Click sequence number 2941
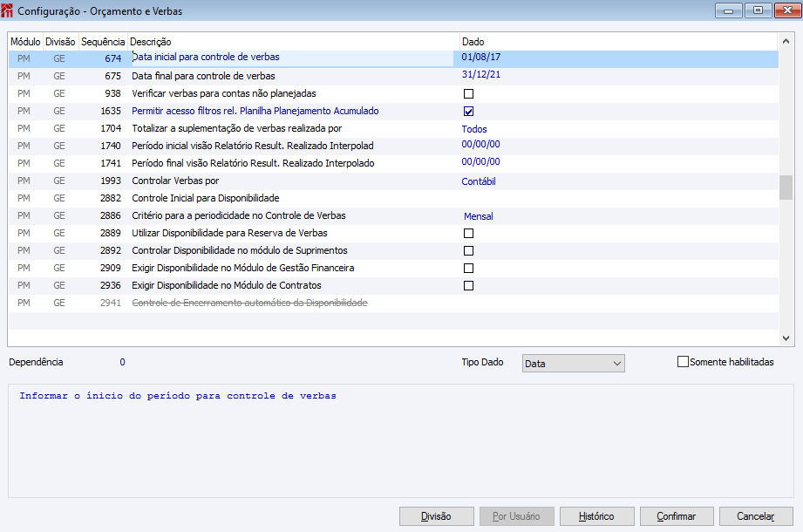Viewport: 803px width, 532px height. [111, 304]
